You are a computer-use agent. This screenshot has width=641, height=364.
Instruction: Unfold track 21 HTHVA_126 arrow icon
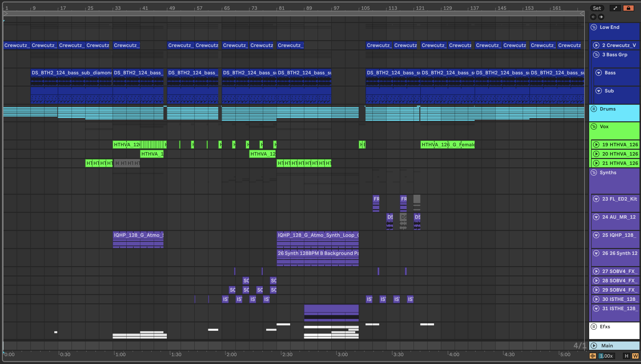[596, 163]
